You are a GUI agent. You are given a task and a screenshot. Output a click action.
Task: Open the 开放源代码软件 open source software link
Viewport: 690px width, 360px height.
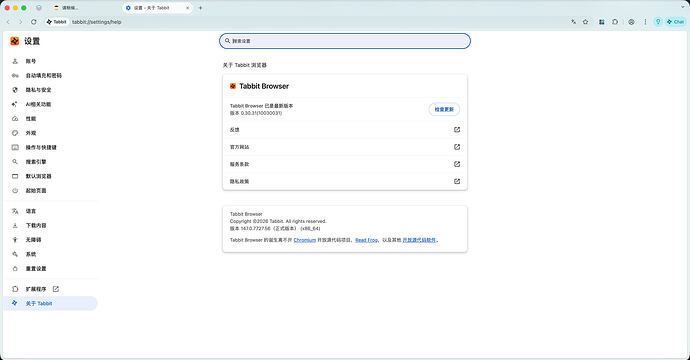pyautogui.click(x=419, y=240)
